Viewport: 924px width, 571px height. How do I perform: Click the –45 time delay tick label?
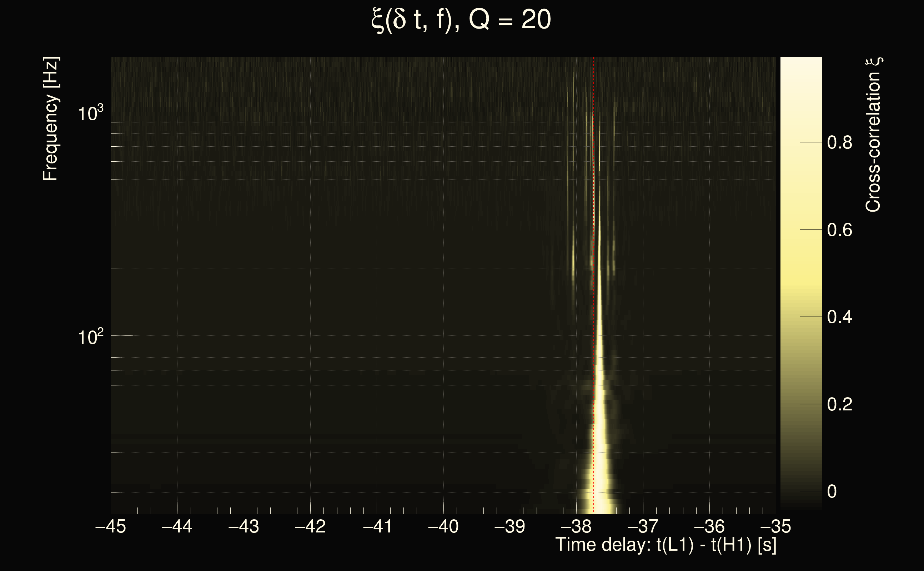110,526
